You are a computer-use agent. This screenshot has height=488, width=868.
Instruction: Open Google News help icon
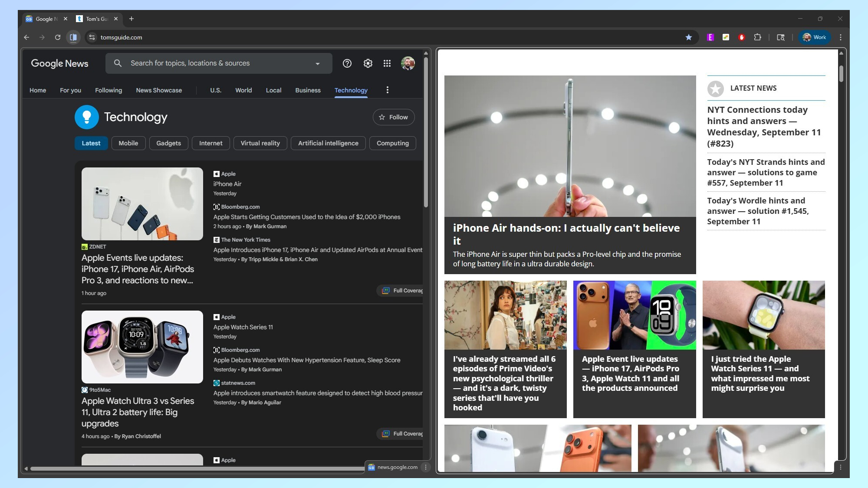coord(347,63)
